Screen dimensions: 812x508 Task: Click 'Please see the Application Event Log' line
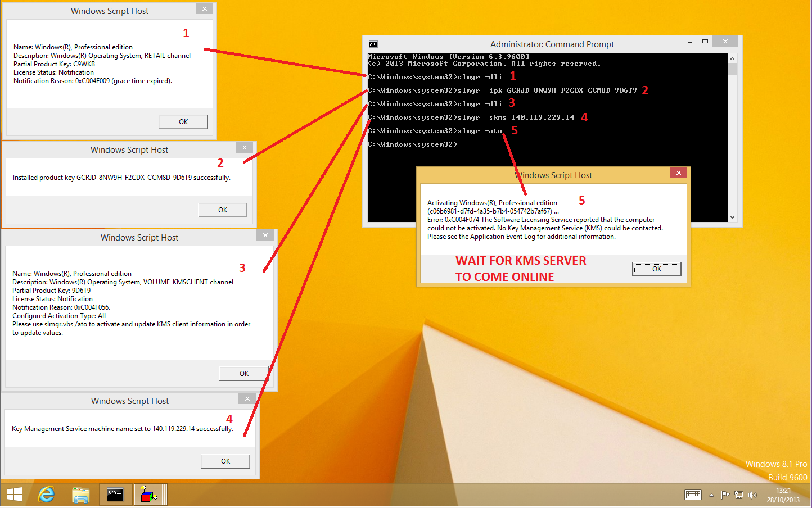click(x=521, y=237)
